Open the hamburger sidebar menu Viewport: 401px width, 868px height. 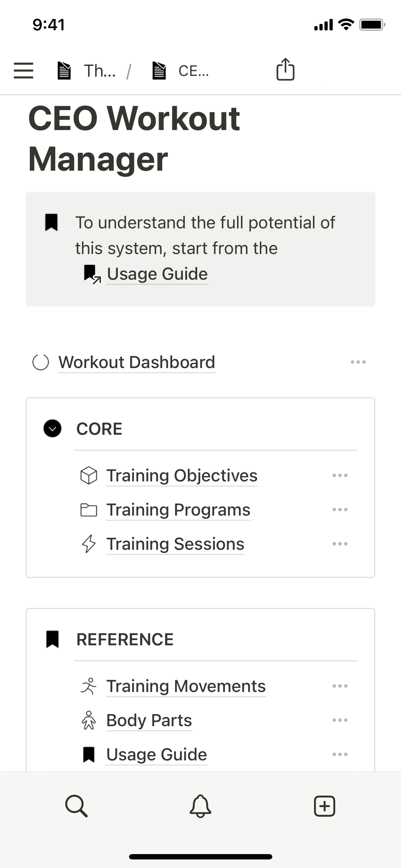tap(24, 70)
